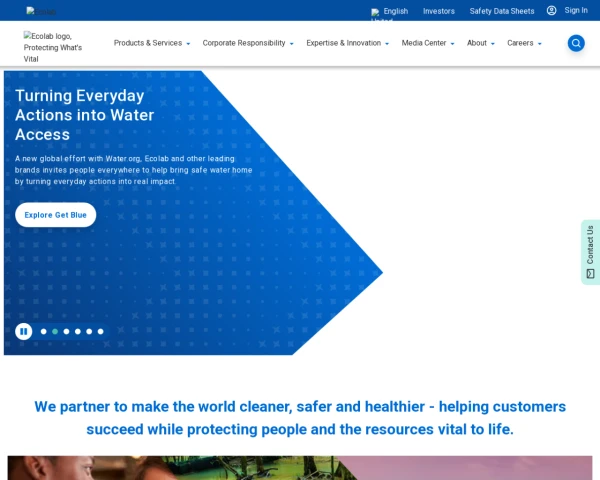
Task: Open the Careers menu
Action: coord(520,43)
